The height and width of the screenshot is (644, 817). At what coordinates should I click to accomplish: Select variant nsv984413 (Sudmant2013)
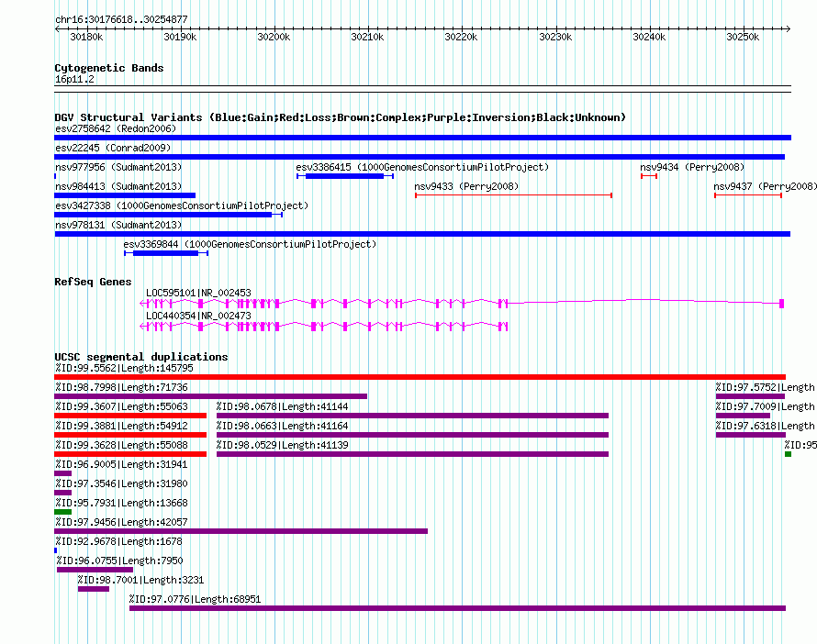pos(118,186)
